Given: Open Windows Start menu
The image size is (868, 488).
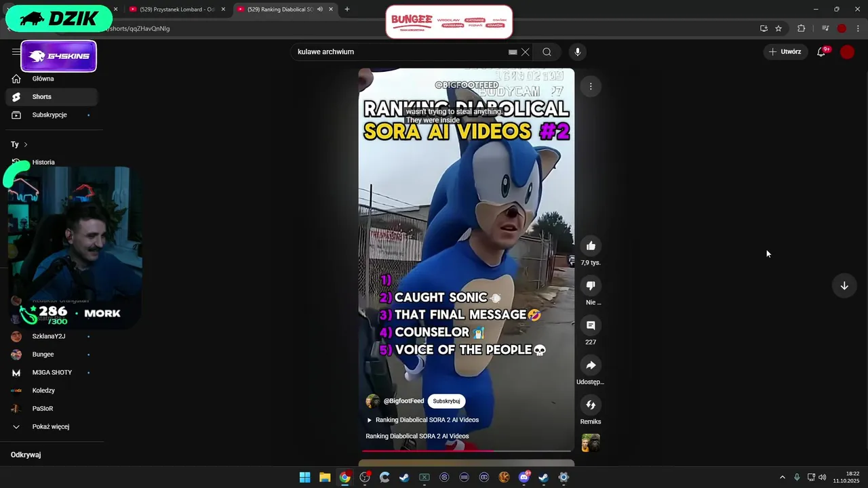Looking at the screenshot, I should coord(305,477).
